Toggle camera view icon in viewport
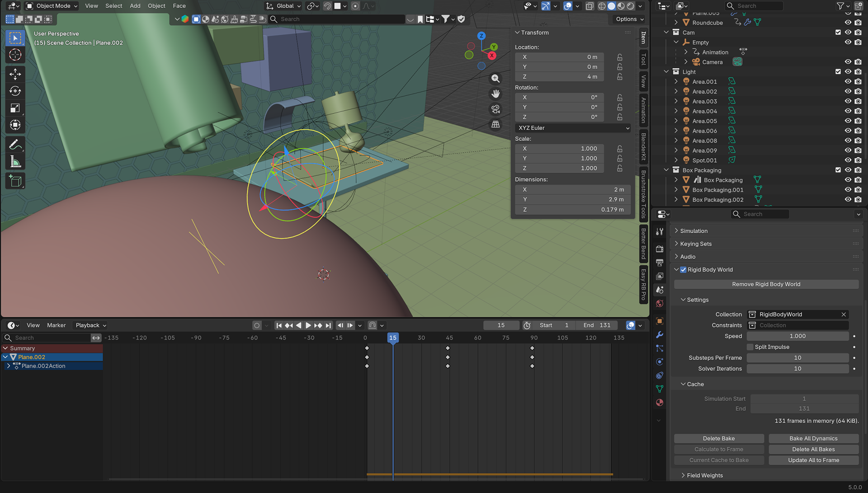This screenshot has width=868, height=493. (495, 109)
